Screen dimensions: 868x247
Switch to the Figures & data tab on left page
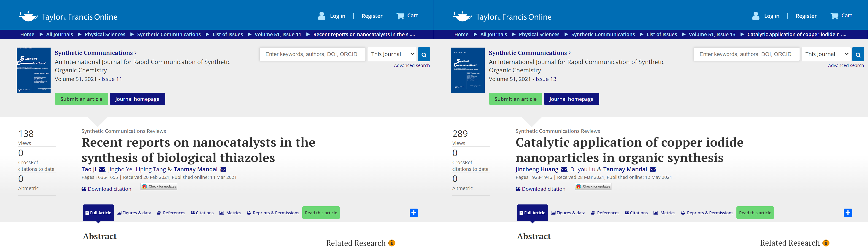(x=134, y=213)
